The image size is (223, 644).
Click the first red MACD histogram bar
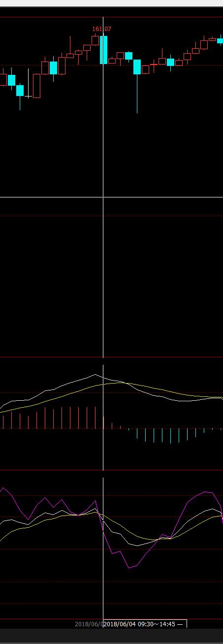point(3,422)
